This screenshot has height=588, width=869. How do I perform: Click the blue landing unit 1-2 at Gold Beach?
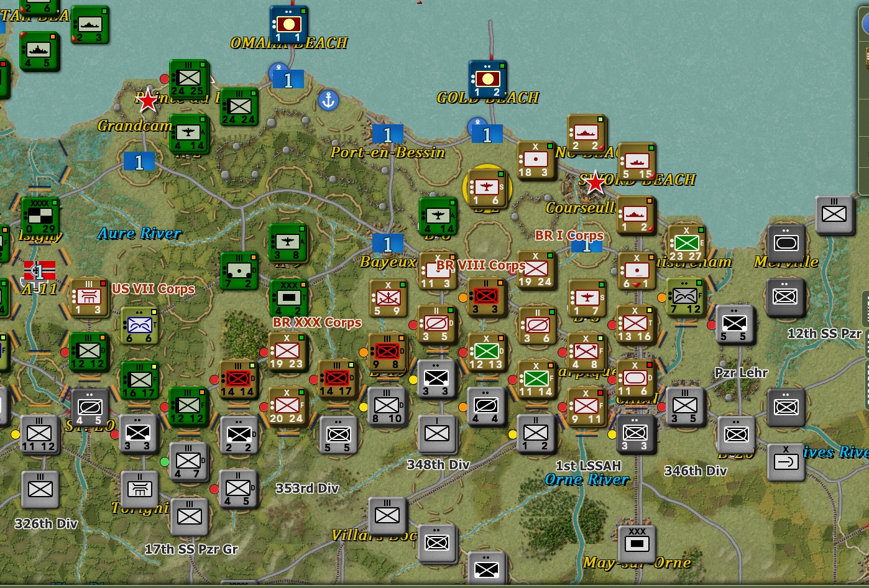point(487,79)
